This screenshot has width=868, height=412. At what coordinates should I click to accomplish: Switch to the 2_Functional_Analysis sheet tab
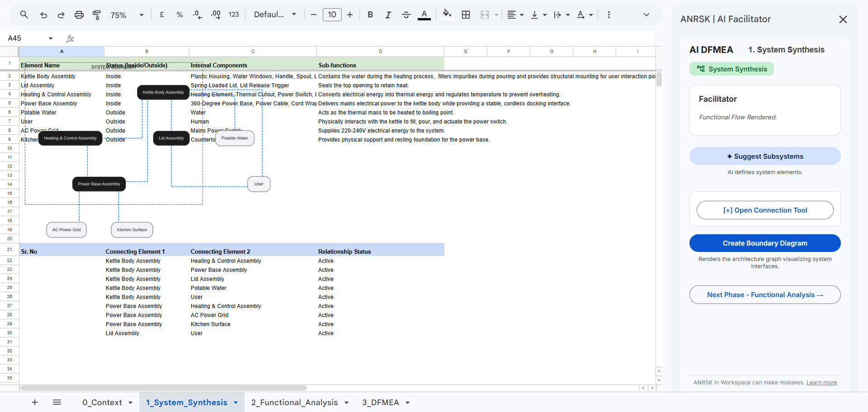(294, 403)
